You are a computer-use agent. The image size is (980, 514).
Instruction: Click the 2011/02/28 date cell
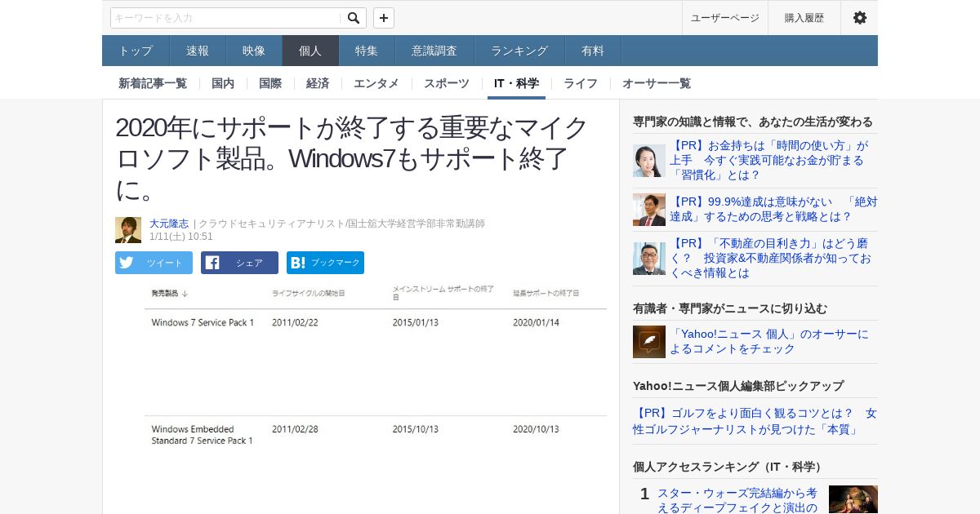click(295, 429)
